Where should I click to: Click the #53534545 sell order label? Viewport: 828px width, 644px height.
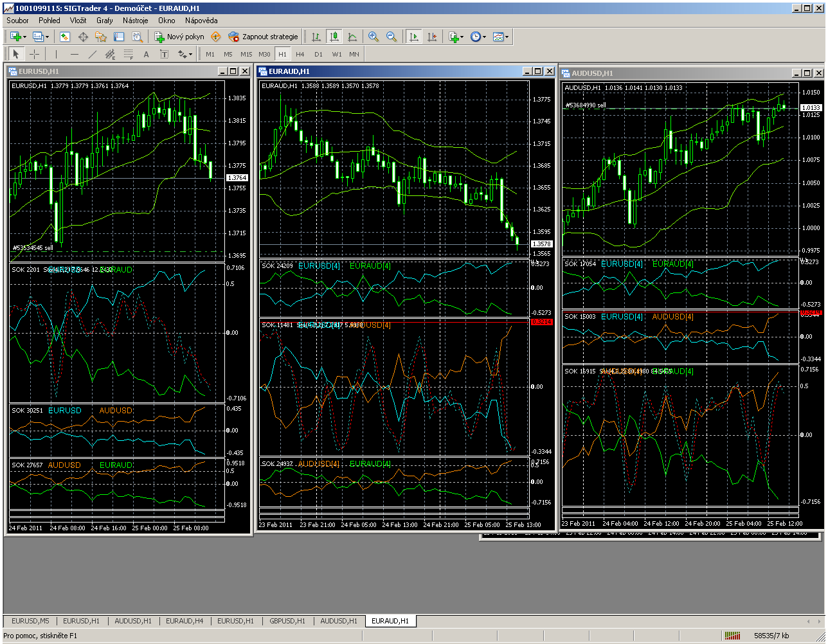click(33, 247)
